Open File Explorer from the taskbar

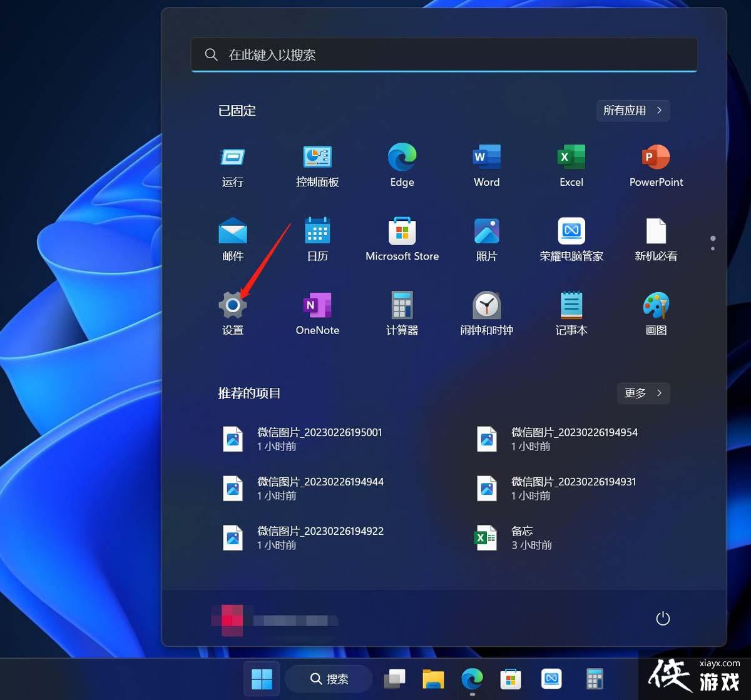click(x=433, y=679)
